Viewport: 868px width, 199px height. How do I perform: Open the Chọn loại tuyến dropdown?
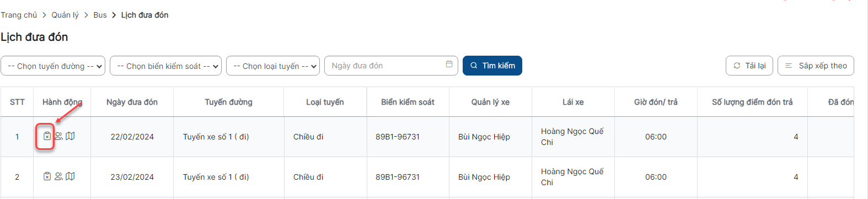[273, 66]
